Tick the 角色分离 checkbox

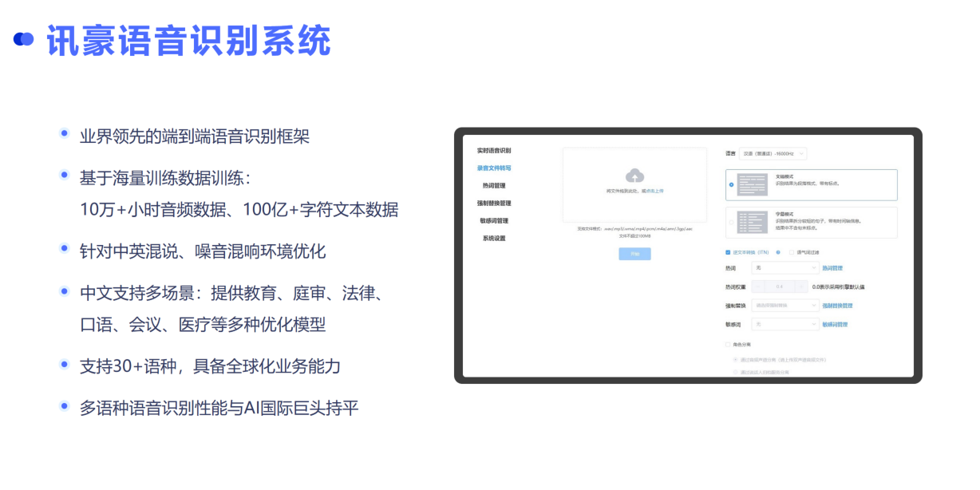pyautogui.click(x=728, y=345)
